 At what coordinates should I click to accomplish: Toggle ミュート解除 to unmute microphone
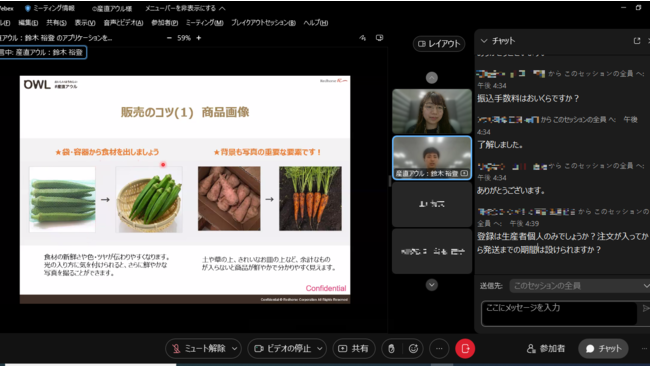tap(199, 349)
